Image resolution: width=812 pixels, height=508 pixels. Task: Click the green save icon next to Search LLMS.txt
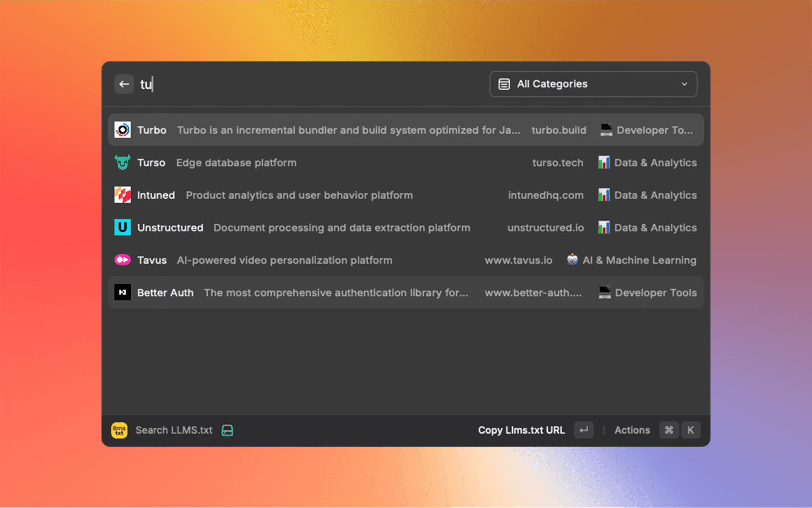pyautogui.click(x=227, y=430)
